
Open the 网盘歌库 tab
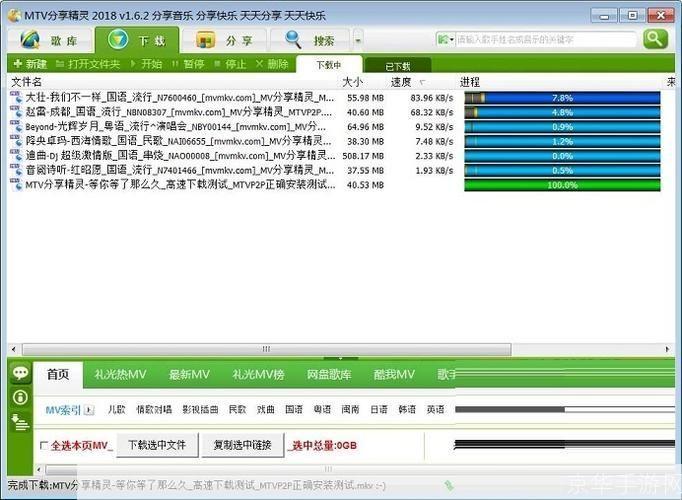point(329,374)
